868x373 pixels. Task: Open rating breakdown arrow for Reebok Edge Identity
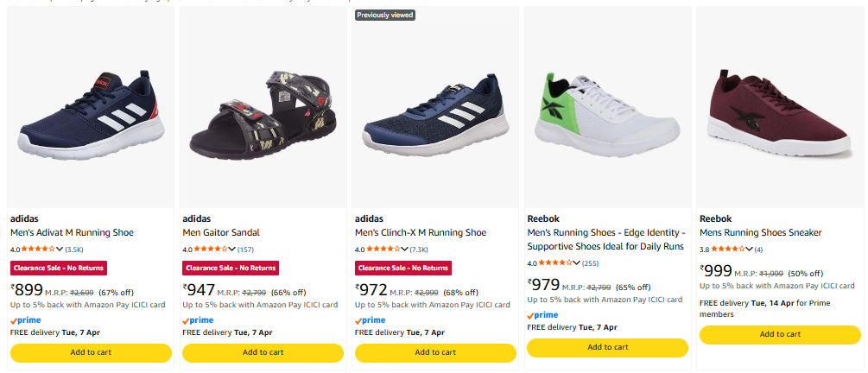(577, 263)
